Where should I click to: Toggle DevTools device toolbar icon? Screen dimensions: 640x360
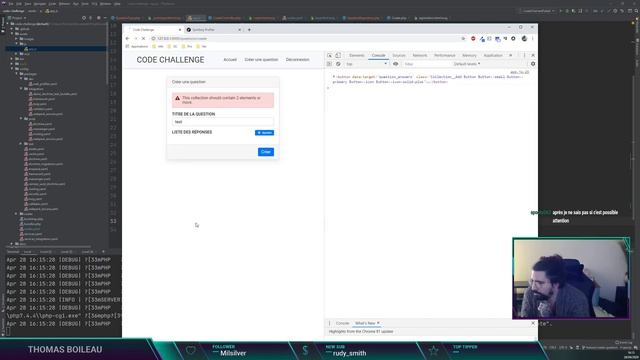point(338,55)
